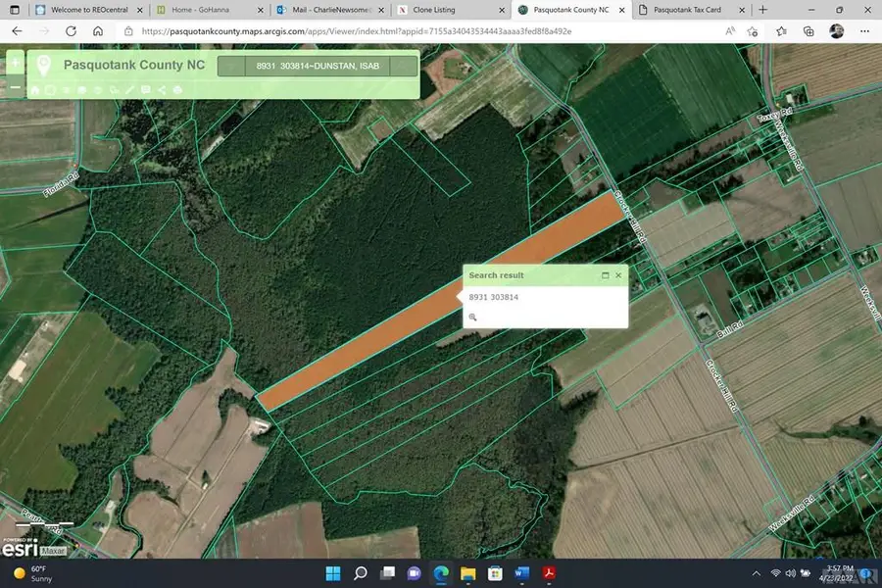Select the Draw pencil tool

tap(129, 90)
